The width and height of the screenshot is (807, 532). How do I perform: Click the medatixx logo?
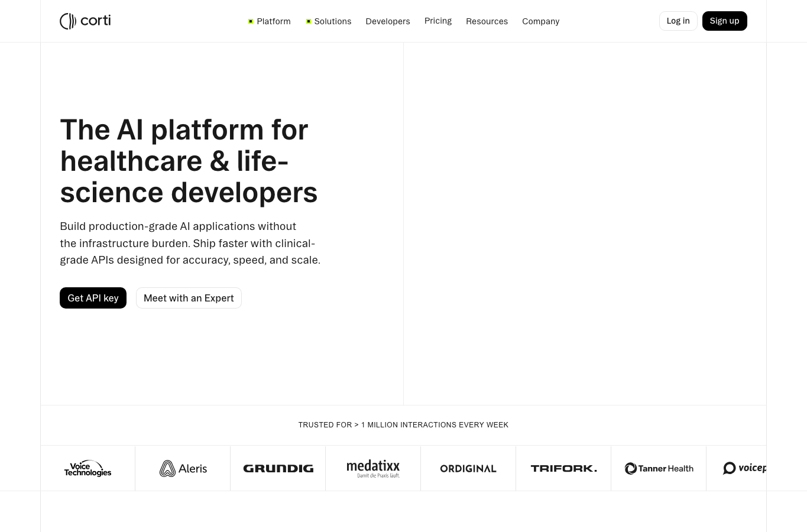coord(373,468)
